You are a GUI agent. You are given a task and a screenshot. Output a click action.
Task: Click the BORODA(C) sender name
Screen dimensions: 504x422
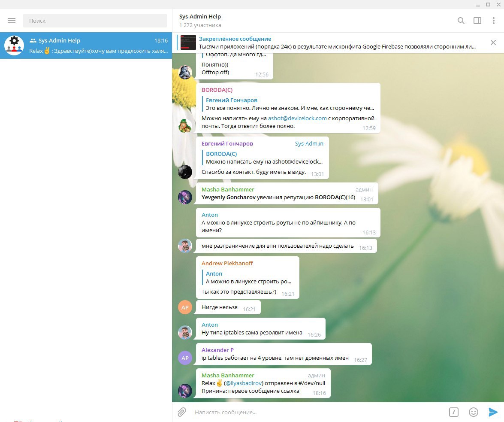click(x=217, y=90)
